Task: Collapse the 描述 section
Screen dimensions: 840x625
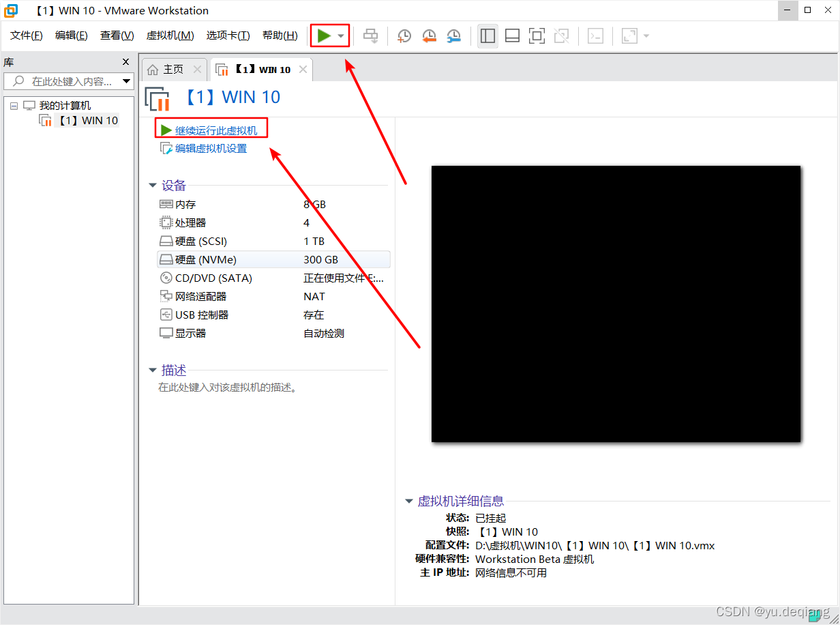Action: coord(153,370)
